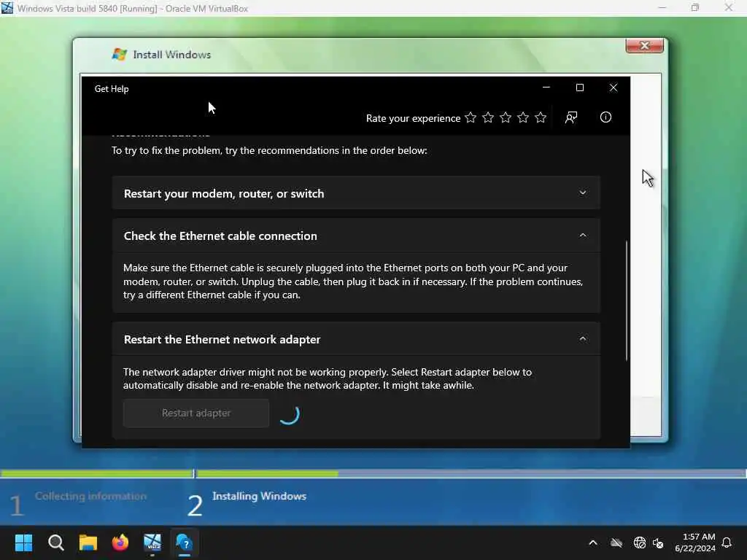The height and width of the screenshot is (560, 747).
Task: Click the OneDrive cloud tray icon
Action: point(616,542)
